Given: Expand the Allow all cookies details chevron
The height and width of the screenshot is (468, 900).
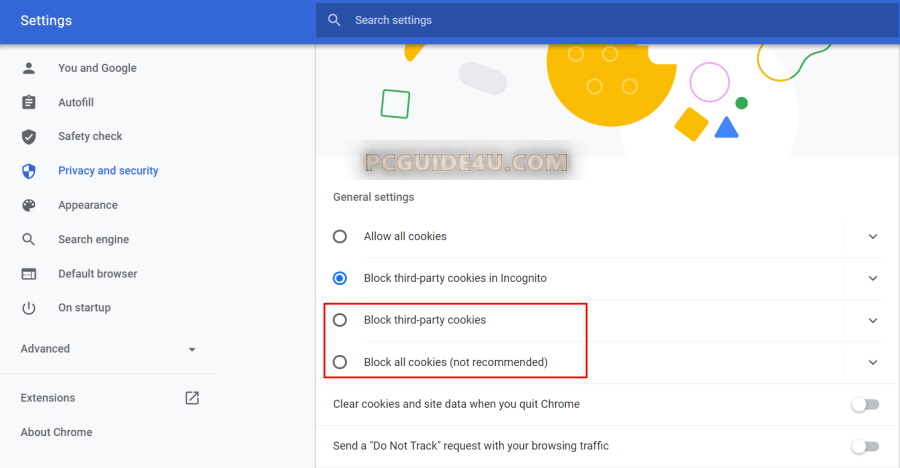Looking at the screenshot, I should pyautogui.click(x=873, y=237).
